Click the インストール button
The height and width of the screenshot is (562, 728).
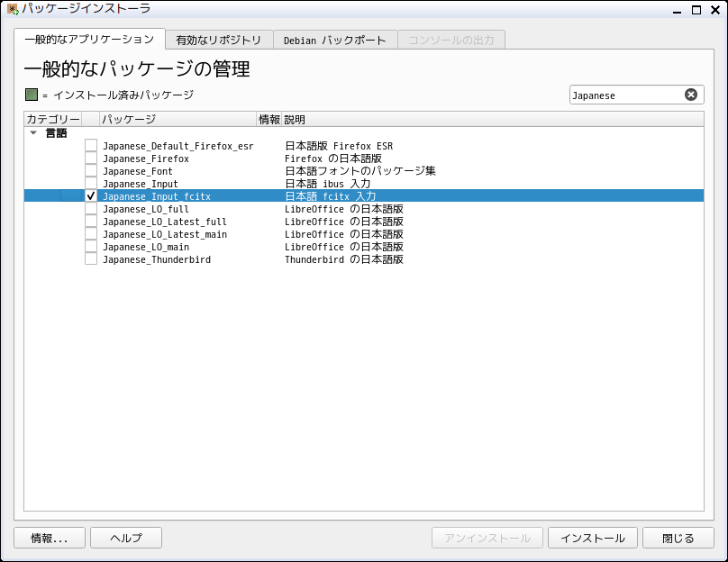click(x=593, y=538)
